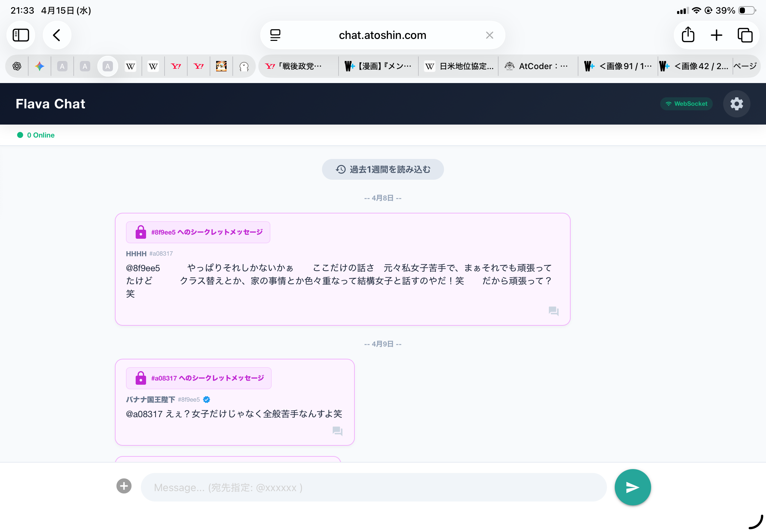The image size is (766, 532).
Task: Open Flava Chat settings gear
Action: click(x=736, y=104)
